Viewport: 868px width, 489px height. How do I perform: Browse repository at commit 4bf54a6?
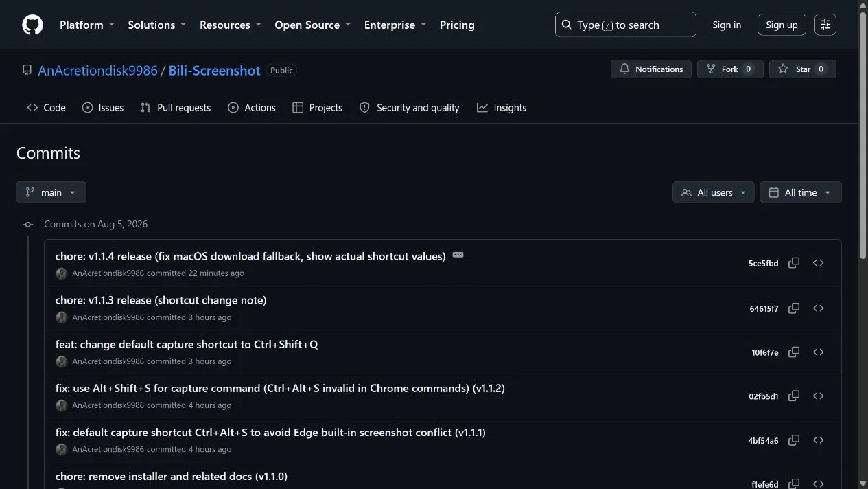(x=818, y=440)
